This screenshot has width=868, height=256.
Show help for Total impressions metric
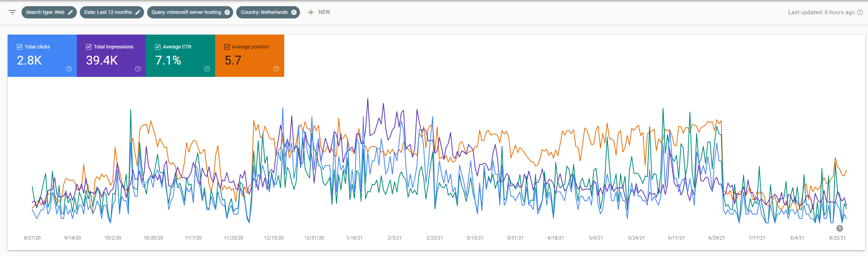138,69
